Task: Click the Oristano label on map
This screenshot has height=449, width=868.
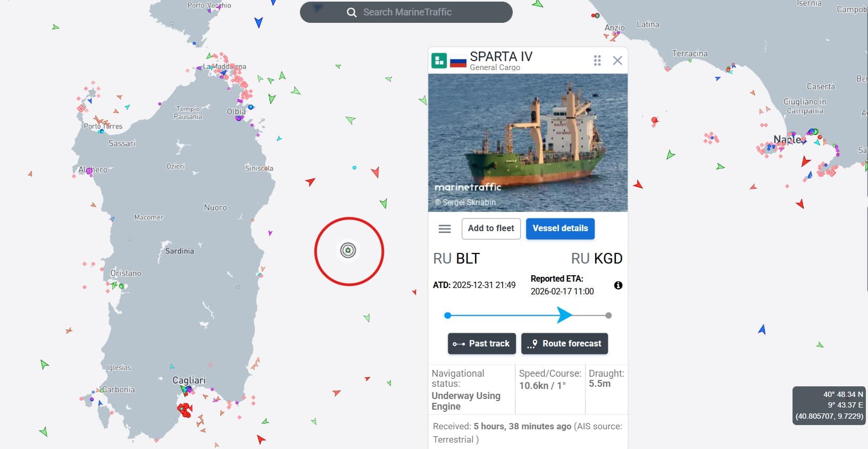Action: tap(126, 273)
